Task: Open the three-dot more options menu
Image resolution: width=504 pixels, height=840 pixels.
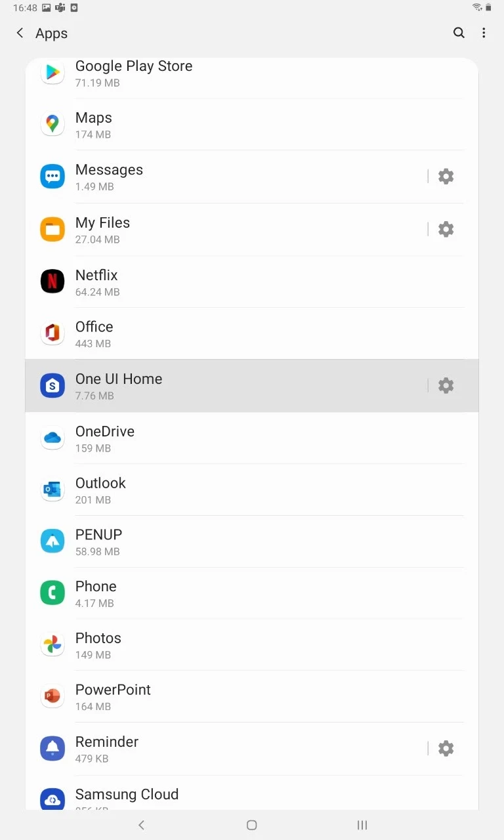Action: (x=484, y=33)
